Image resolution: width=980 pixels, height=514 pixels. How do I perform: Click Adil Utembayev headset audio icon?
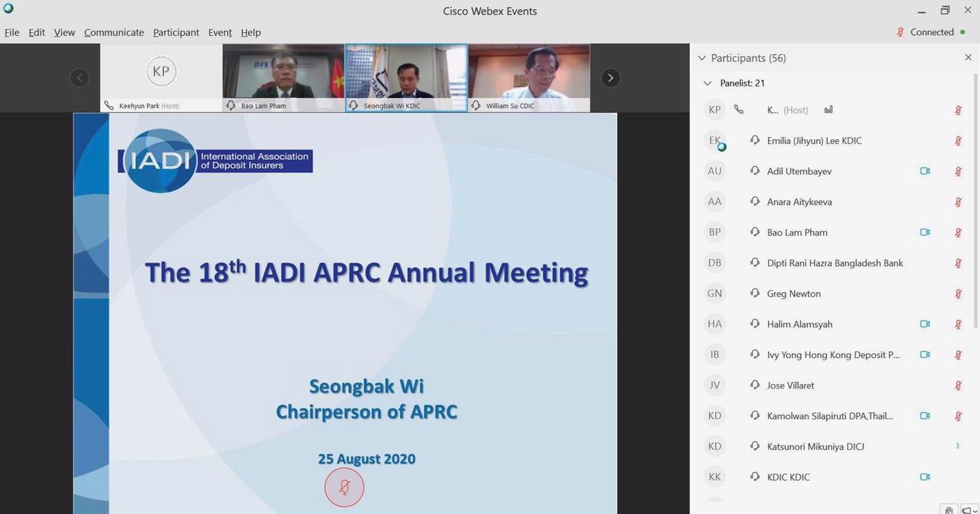[x=755, y=171]
